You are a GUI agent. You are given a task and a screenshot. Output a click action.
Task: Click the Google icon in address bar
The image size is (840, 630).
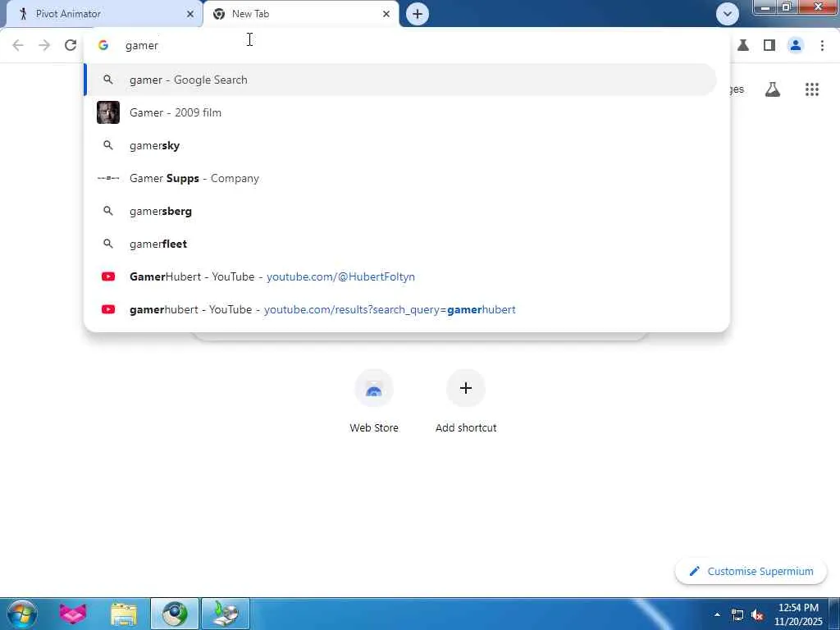pyautogui.click(x=103, y=46)
